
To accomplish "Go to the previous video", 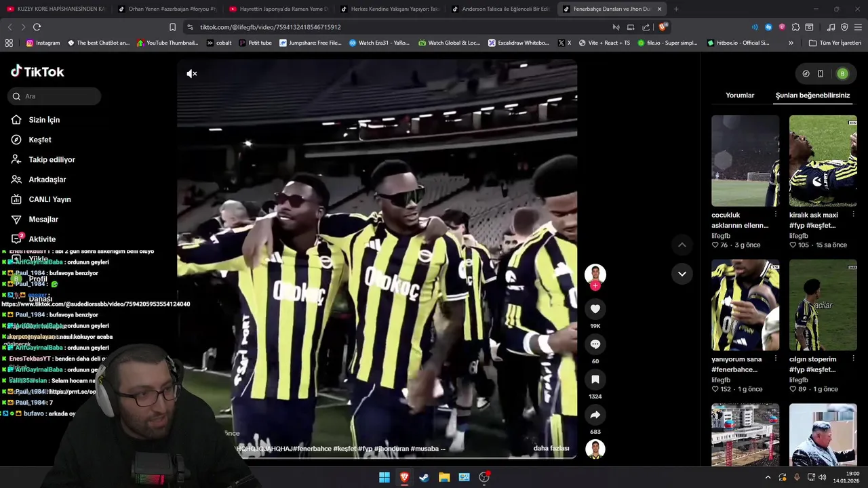I will [x=682, y=245].
